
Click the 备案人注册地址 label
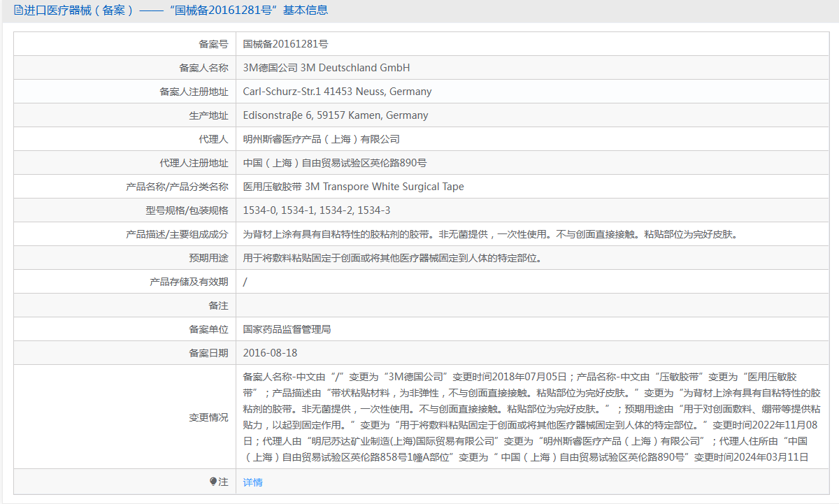[194, 92]
